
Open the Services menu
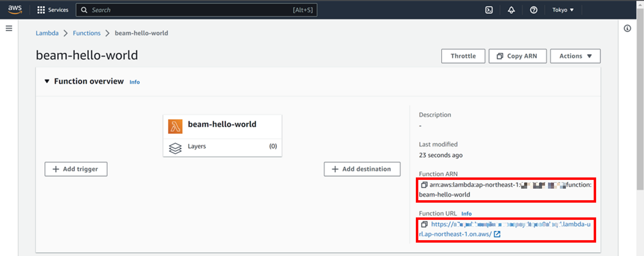(x=53, y=10)
